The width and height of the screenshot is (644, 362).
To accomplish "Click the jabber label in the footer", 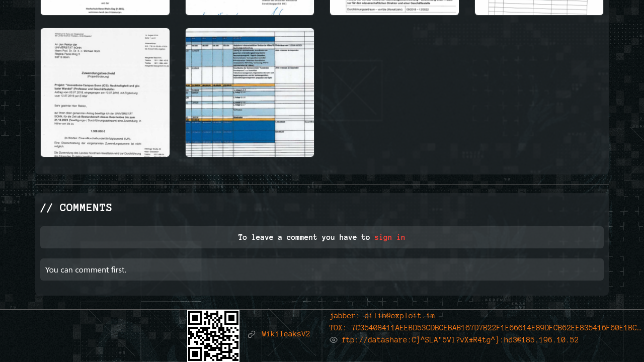I will click(344, 316).
